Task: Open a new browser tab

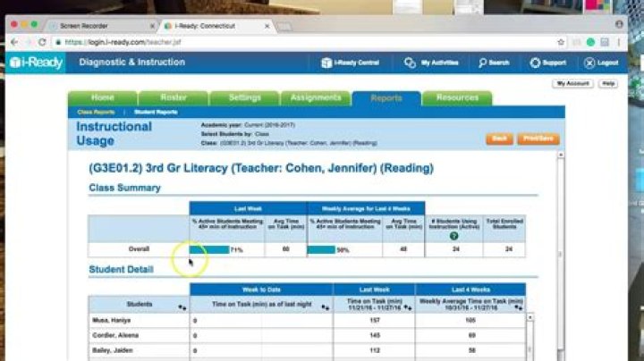Action: 284,27
